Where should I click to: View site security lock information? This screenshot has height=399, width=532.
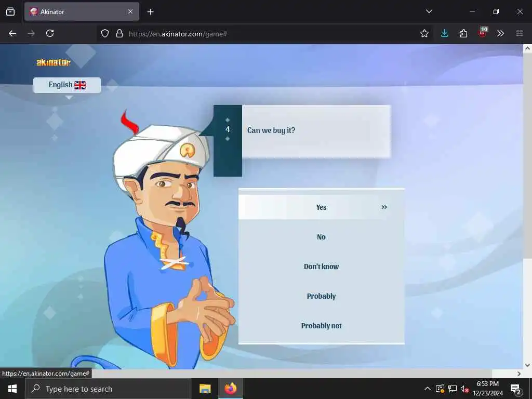click(x=119, y=33)
